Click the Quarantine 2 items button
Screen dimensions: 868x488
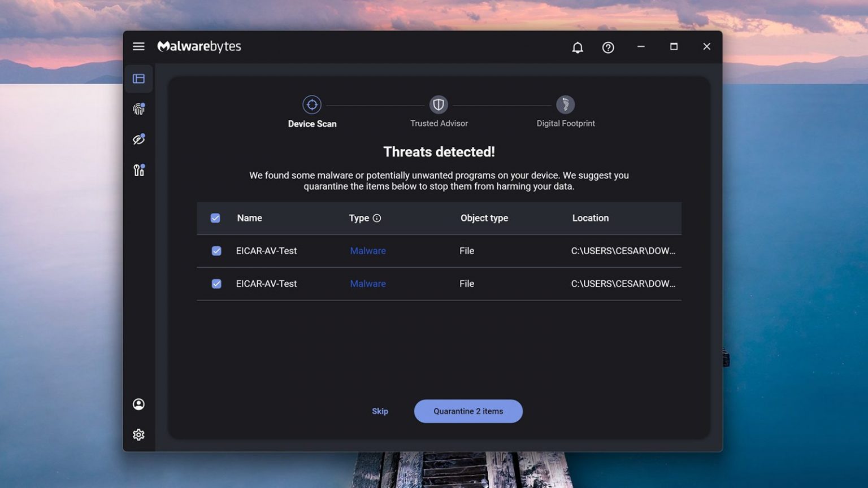pyautogui.click(x=468, y=411)
